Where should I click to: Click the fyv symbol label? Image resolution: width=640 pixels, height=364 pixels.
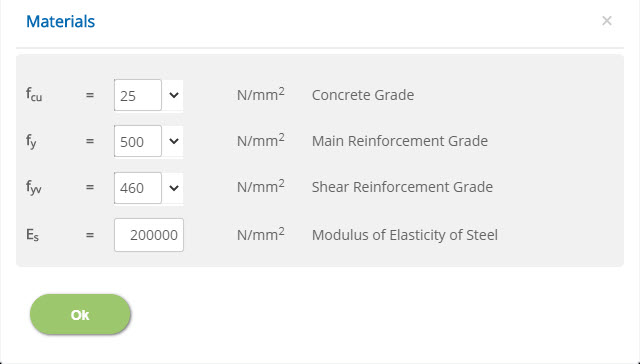(x=33, y=188)
